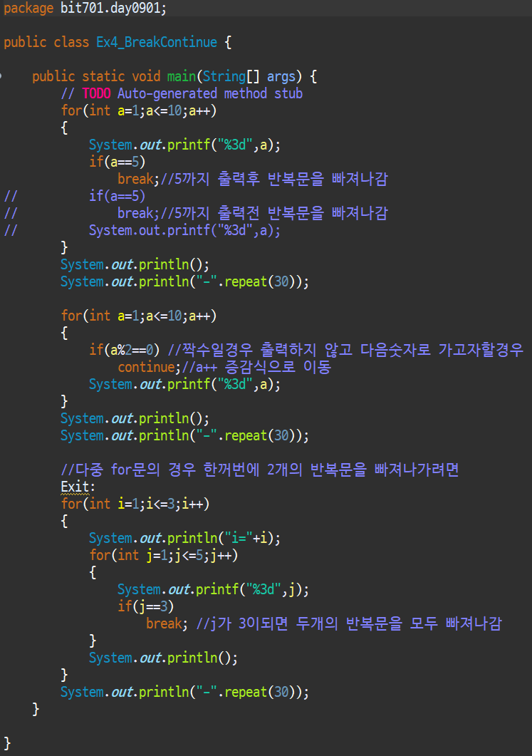Click the printf("%3d",j) statement
The image size is (532, 756).
[x=213, y=590]
